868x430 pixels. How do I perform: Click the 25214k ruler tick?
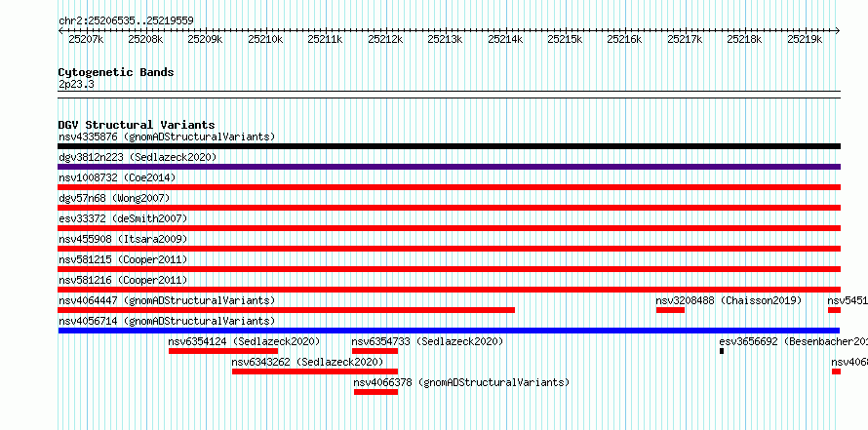tap(505, 39)
